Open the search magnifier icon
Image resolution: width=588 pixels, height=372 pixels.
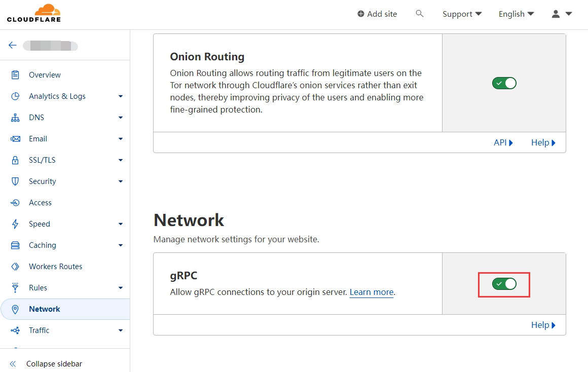click(420, 14)
